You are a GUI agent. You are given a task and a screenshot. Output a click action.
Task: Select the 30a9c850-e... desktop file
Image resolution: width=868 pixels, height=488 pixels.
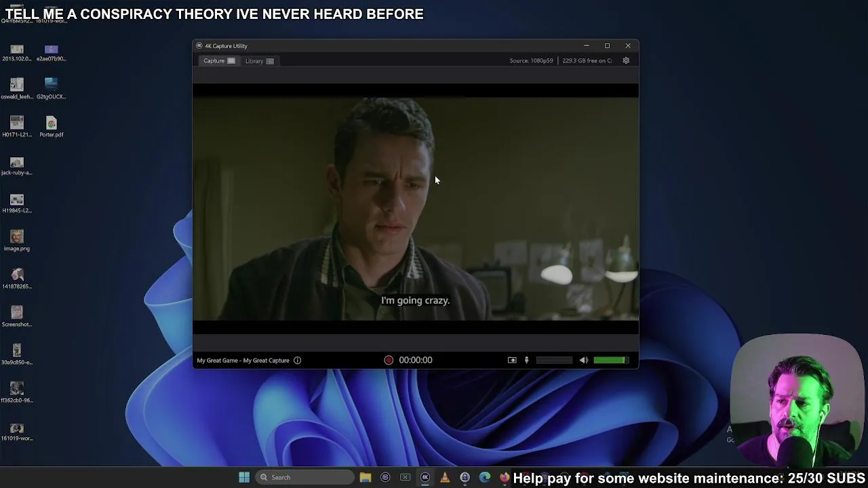point(17,354)
